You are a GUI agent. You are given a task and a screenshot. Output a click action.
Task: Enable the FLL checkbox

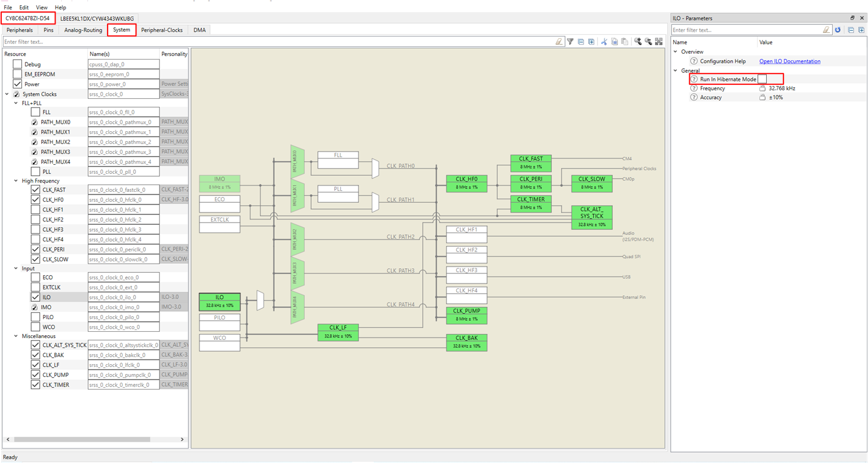pos(35,112)
